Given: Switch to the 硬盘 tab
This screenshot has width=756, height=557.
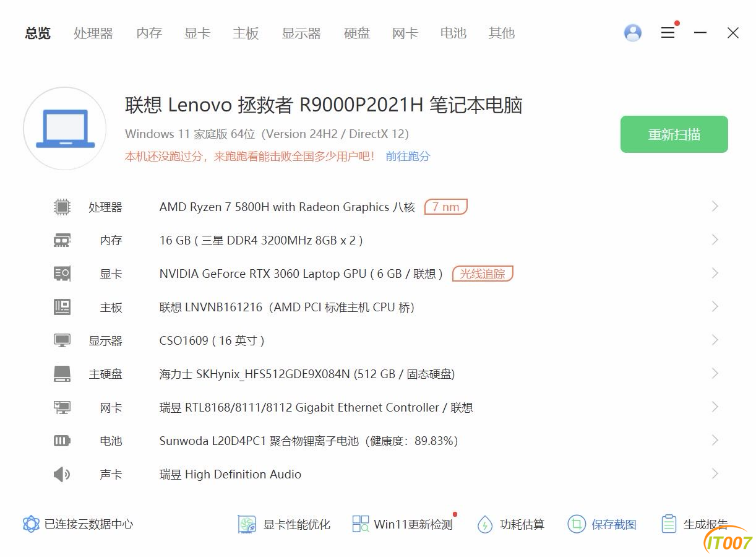Looking at the screenshot, I should click(357, 33).
